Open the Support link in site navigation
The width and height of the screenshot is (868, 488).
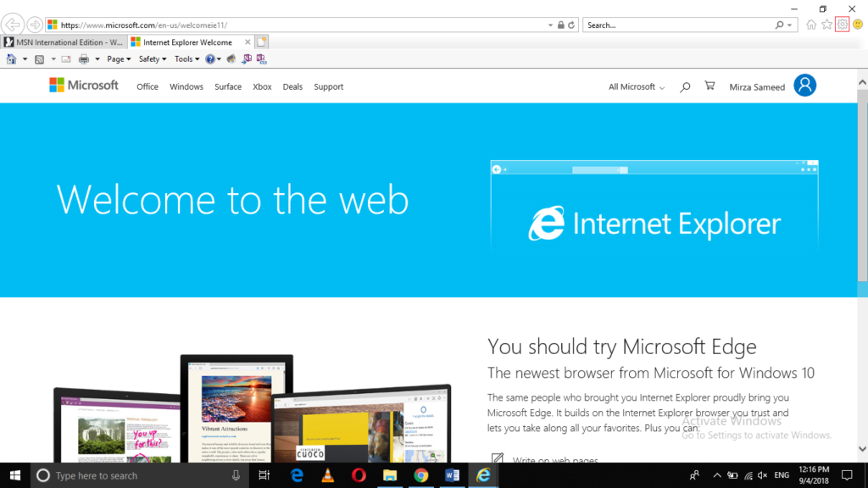tap(329, 87)
